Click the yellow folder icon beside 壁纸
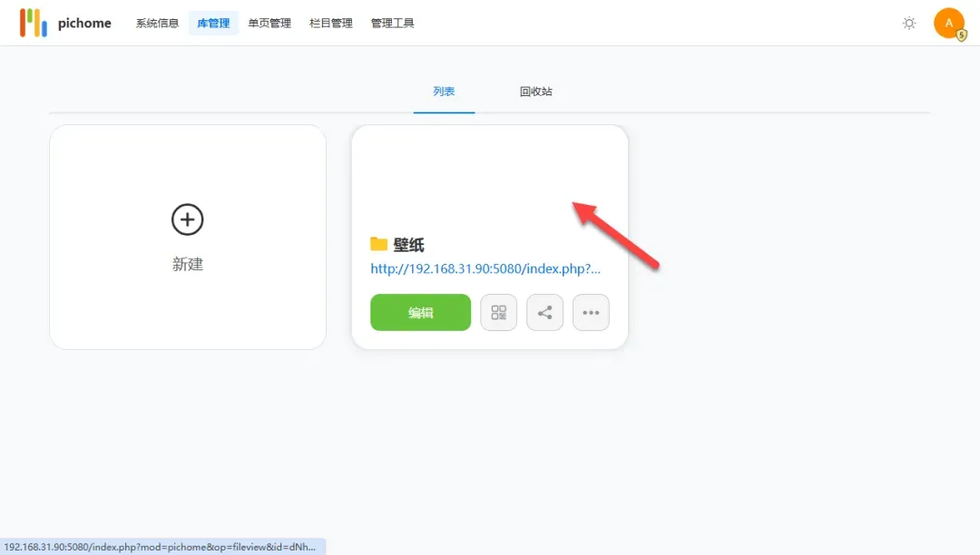Viewport: 980px width, 555px height. click(x=379, y=245)
